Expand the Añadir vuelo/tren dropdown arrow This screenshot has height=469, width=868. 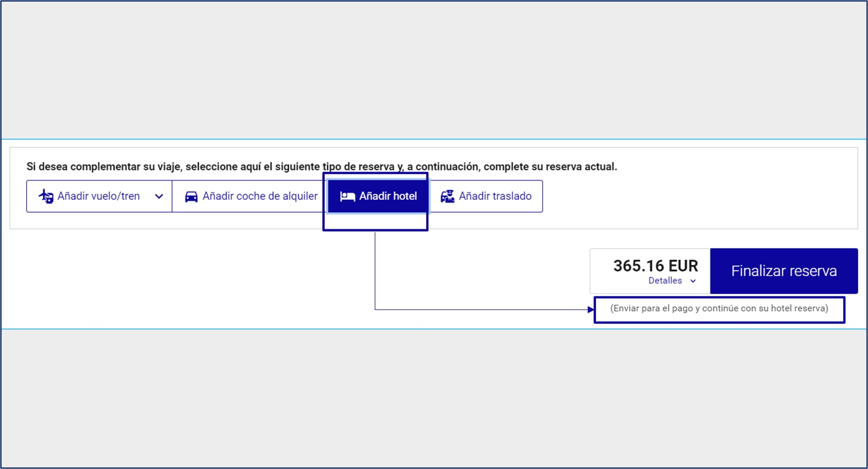point(159,196)
